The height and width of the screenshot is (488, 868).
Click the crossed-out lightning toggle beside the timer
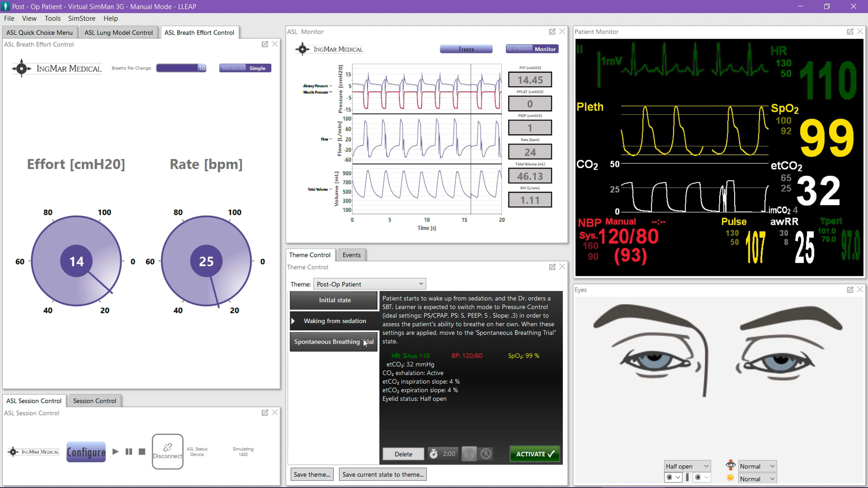pos(486,454)
